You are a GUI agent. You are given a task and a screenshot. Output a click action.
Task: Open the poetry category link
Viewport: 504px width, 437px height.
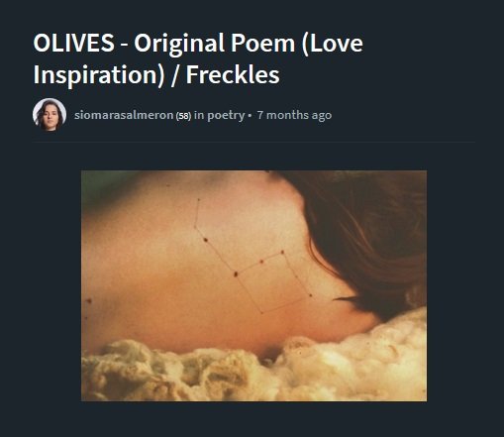tap(226, 115)
